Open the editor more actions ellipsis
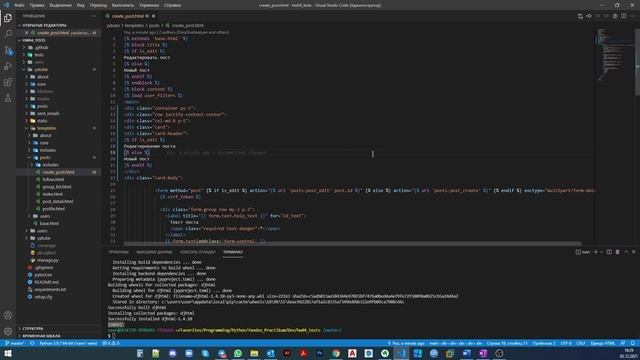Screen dimensions: 640x360 coord(632,16)
